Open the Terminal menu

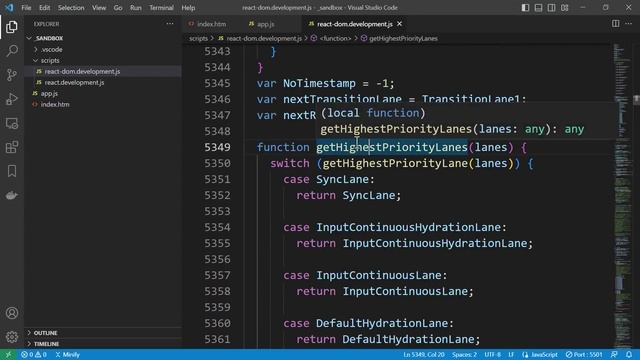click(161, 7)
